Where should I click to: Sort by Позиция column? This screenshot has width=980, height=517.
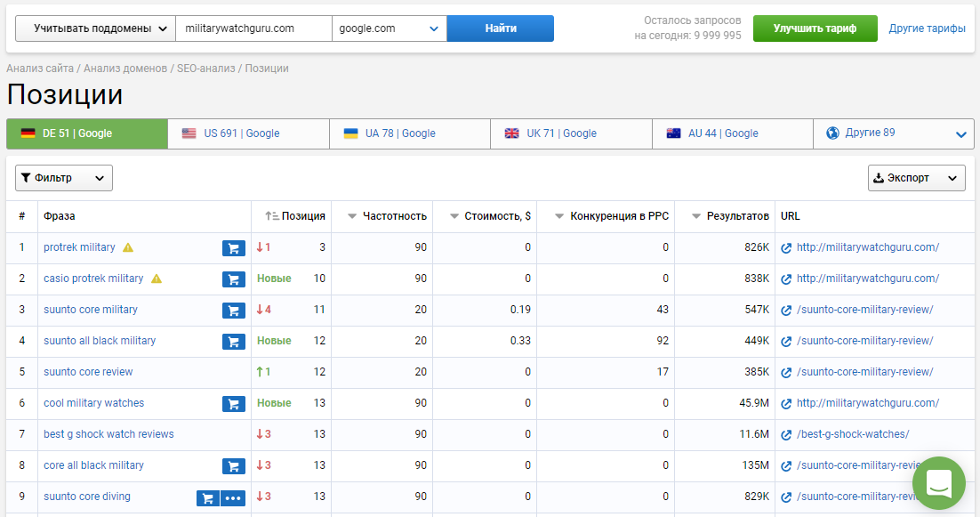click(295, 215)
